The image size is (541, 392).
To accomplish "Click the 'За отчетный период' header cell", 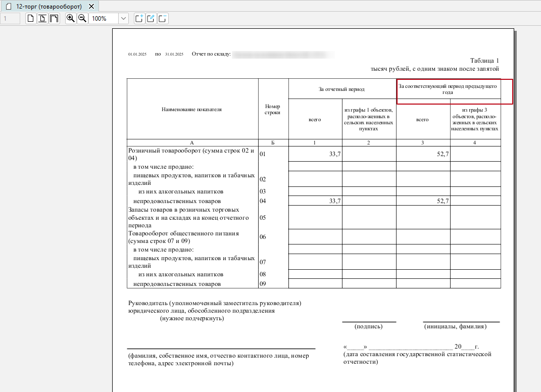I will [x=341, y=89].
